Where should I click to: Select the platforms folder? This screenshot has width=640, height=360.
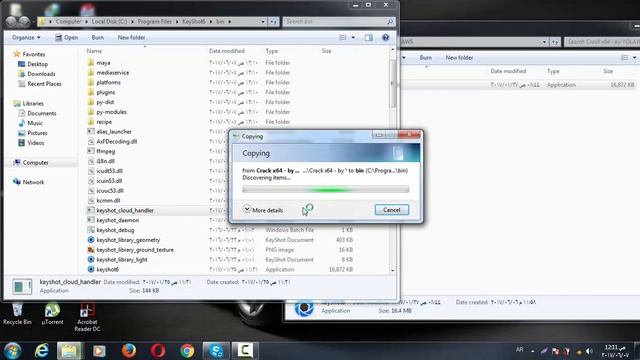click(x=109, y=82)
